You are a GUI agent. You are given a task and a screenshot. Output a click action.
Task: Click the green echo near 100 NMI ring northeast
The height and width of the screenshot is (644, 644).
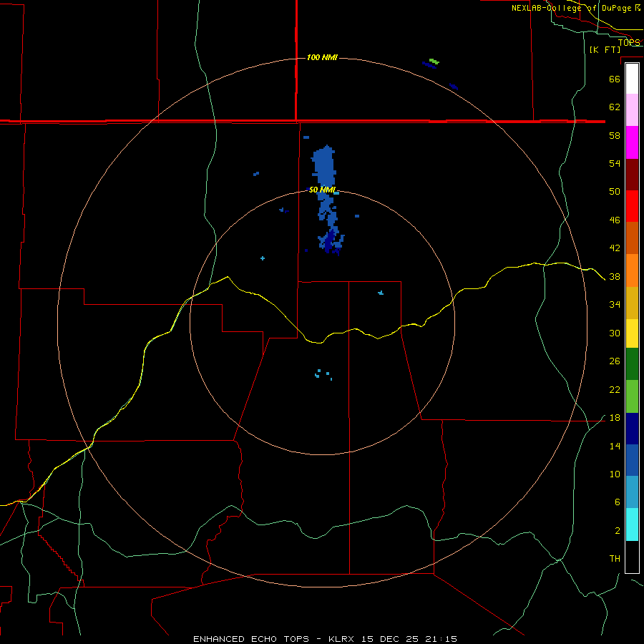[x=434, y=62]
